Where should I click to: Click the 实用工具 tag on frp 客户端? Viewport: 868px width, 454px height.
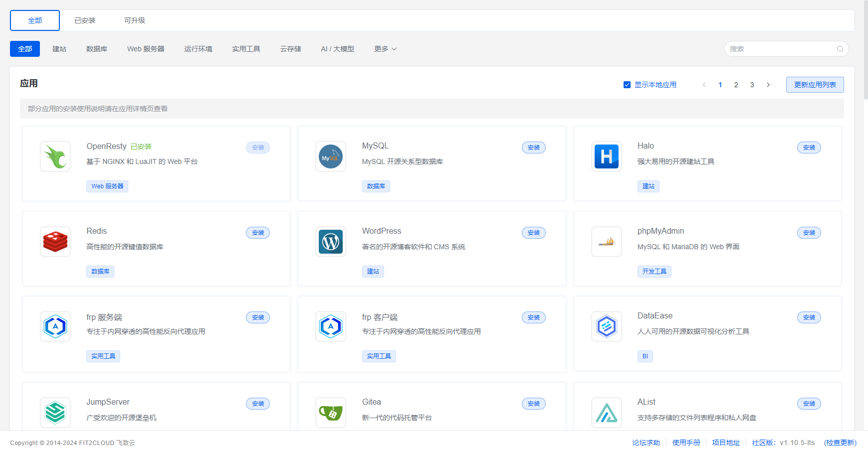click(x=379, y=356)
